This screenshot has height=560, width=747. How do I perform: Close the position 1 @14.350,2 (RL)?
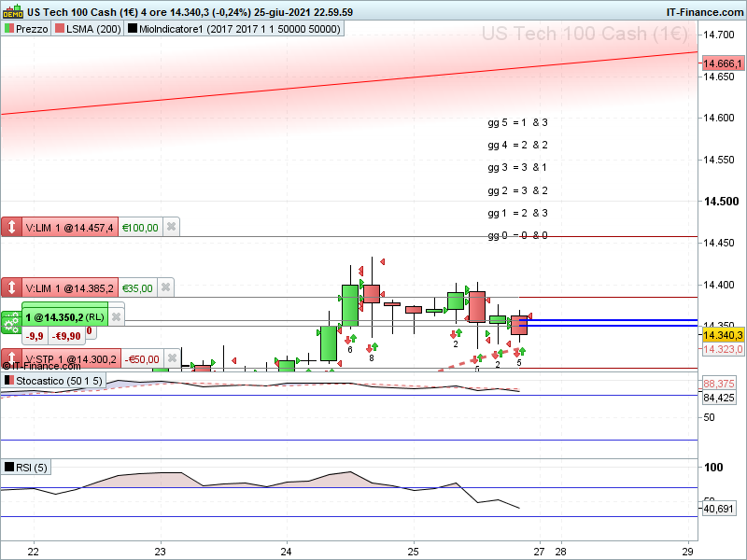(116, 316)
